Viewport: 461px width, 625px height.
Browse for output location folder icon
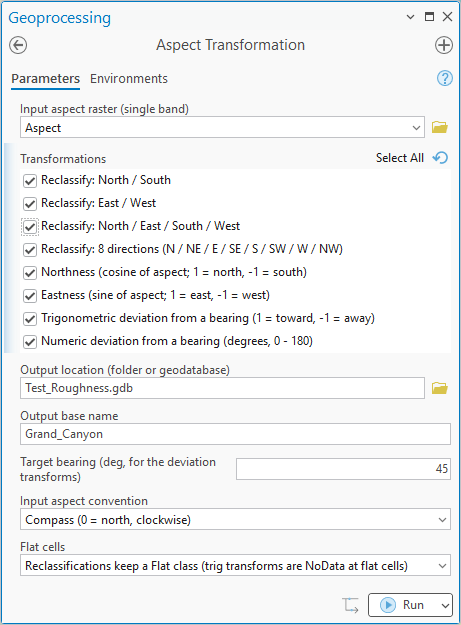[x=440, y=388]
